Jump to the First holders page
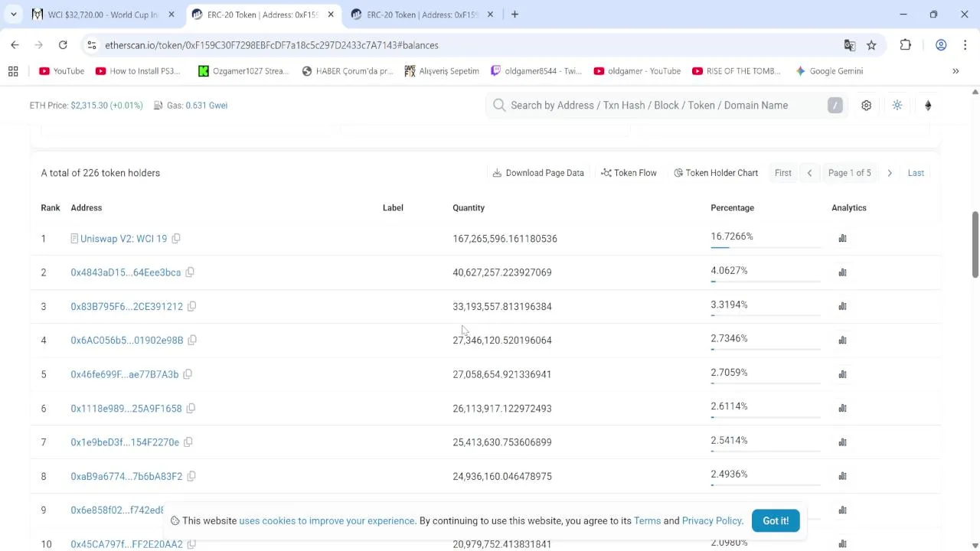980x551 pixels. click(x=782, y=173)
